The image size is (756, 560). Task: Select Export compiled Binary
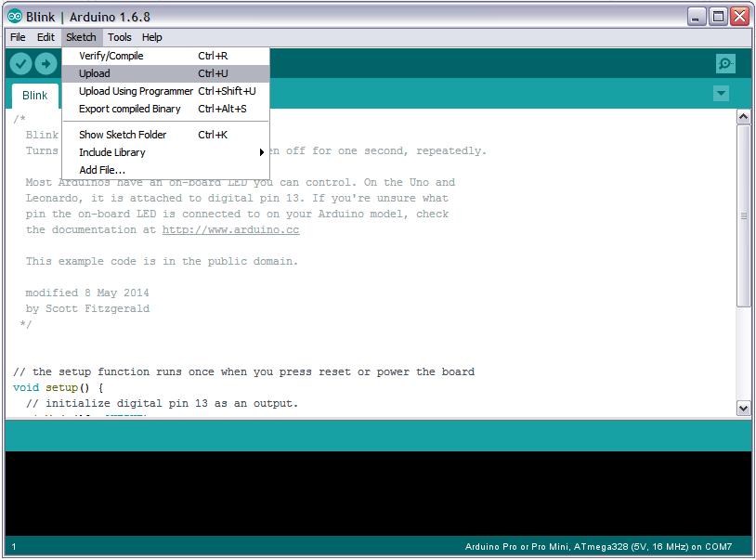(x=166, y=109)
